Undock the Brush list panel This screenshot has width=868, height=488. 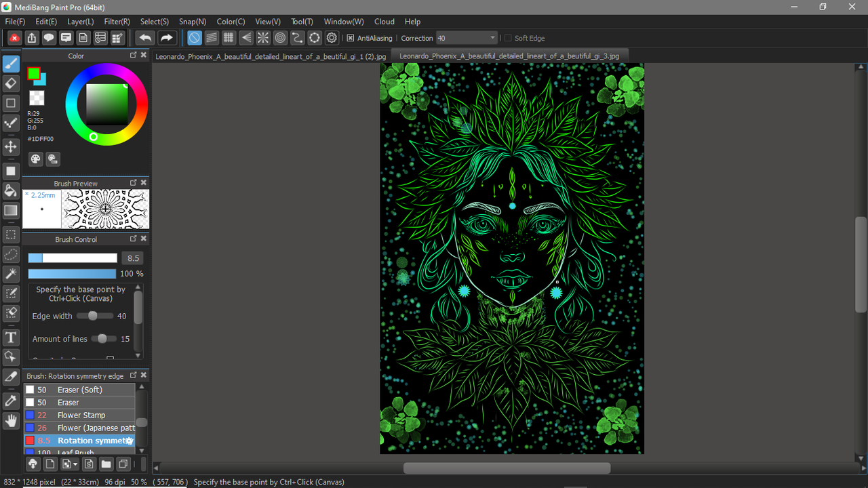(134, 375)
